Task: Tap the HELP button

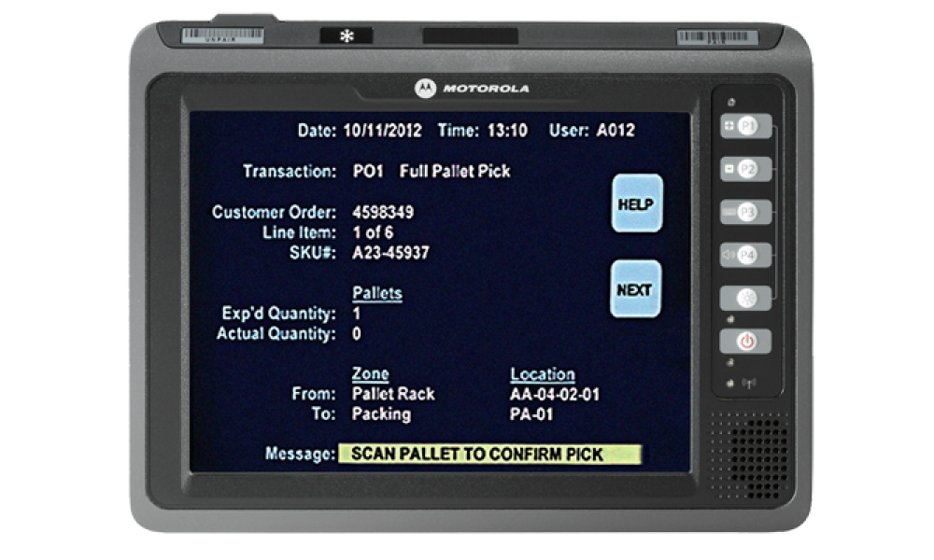Action: [636, 203]
